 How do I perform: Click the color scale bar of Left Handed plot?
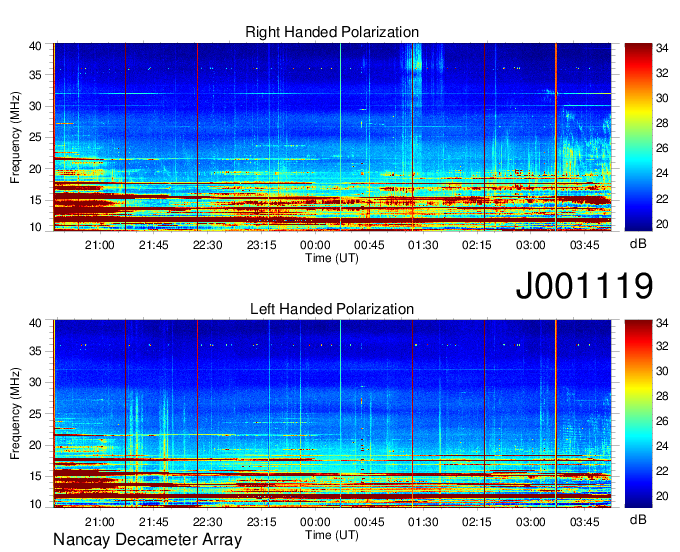click(638, 414)
